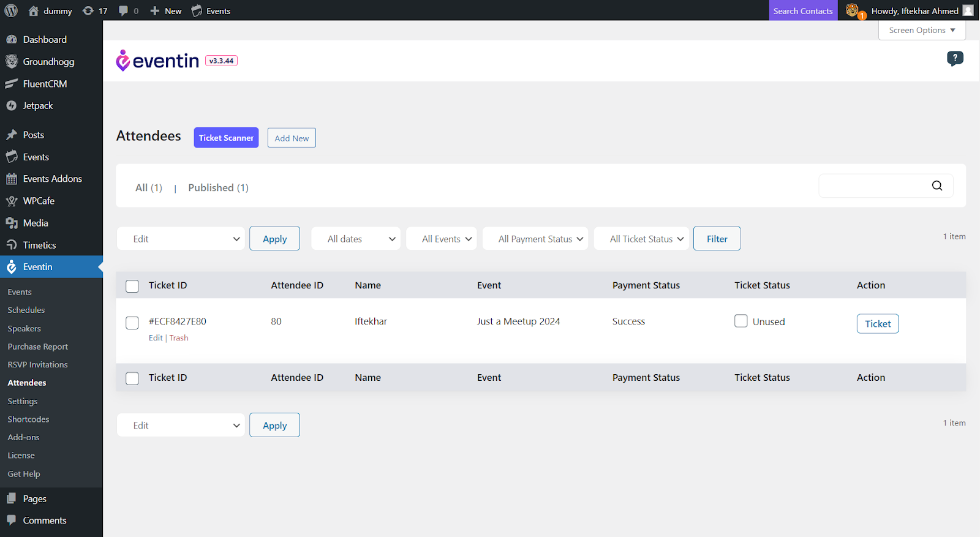
Task: Open the All (1) attendees filter
Action: coord(149,187)
